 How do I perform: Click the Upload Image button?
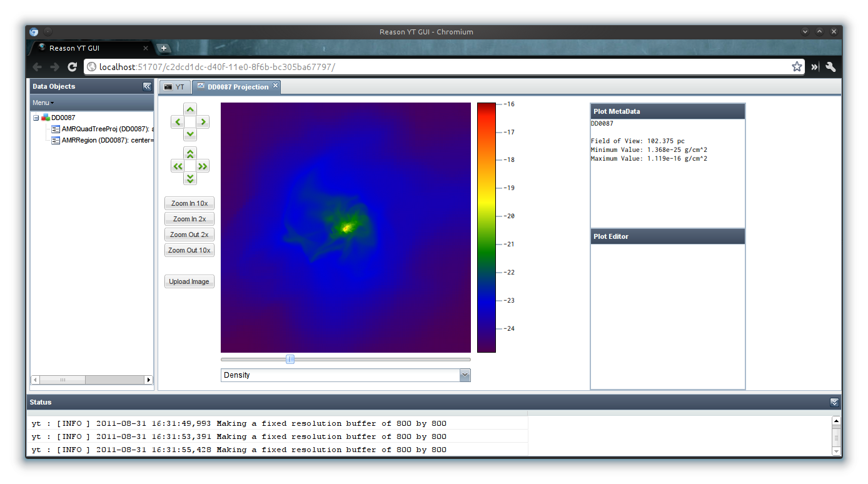pos(189,281)
